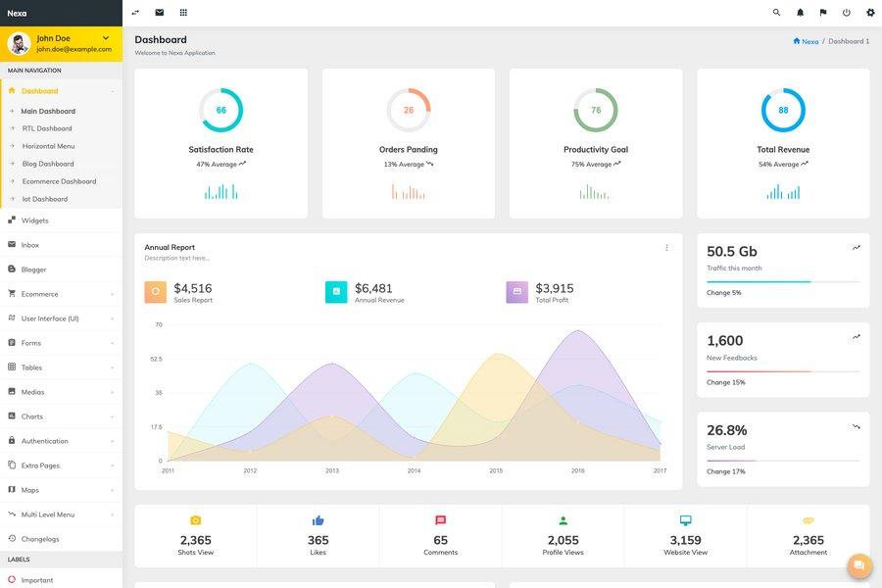Select the Ecommerce Dashboard menu item
Screen dimensions: 882x588
pos(59,180)
